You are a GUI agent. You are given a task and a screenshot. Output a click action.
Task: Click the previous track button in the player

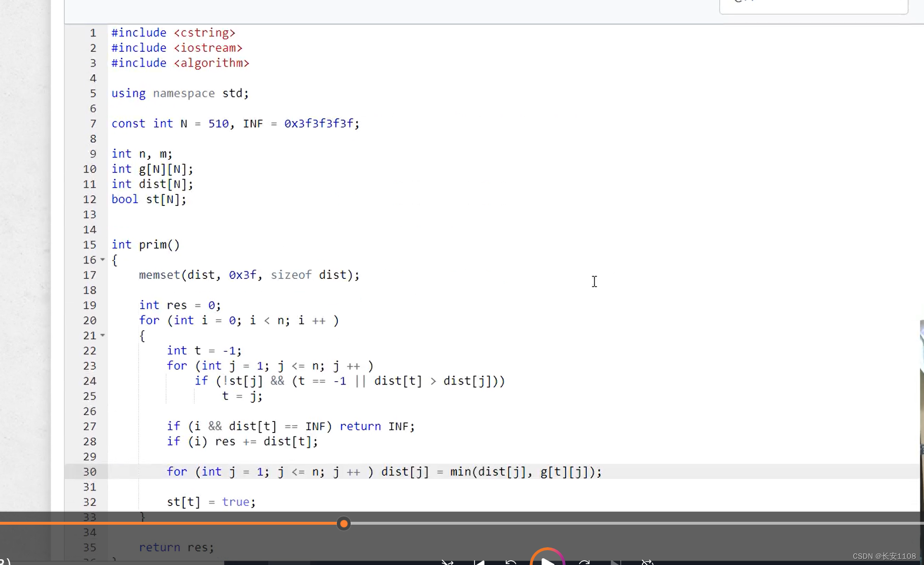click(479, 562)
